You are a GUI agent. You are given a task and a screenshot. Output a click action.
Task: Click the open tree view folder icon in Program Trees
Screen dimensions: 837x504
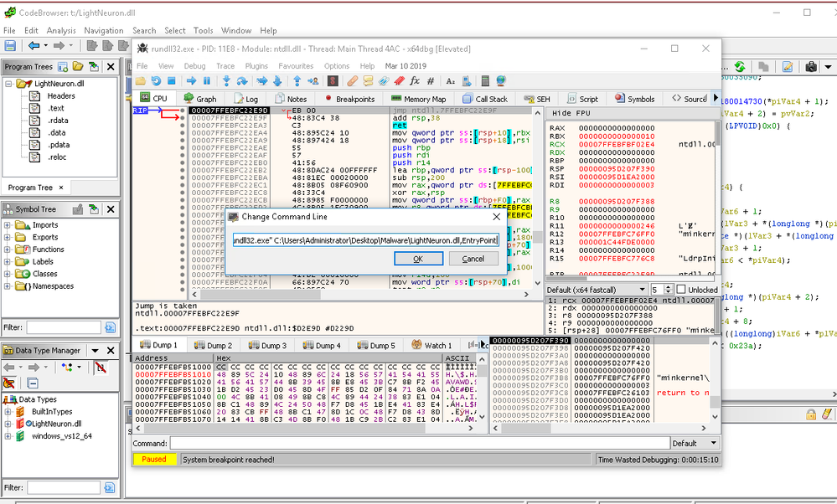tap(78, 67)
